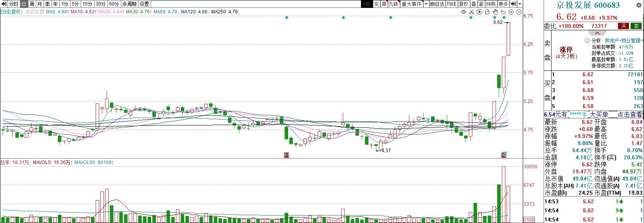
Task: Click the MA250: 4.79 indicator label
Action: click(225, 12)
